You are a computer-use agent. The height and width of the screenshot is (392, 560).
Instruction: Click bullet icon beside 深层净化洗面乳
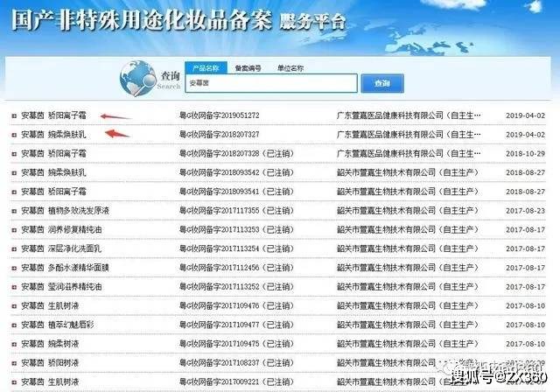click(14, 249)
